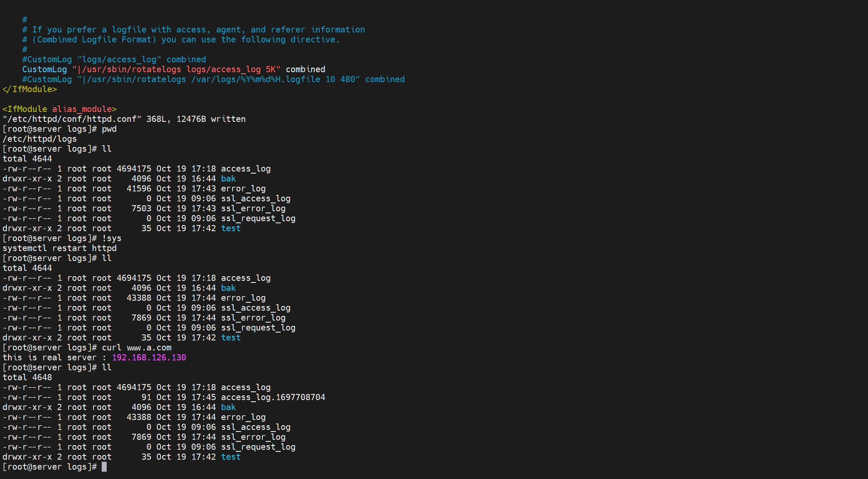Screen dimensions: 868x479
Task: Click the closing </IfModule> tag
Action: (30, 89)
